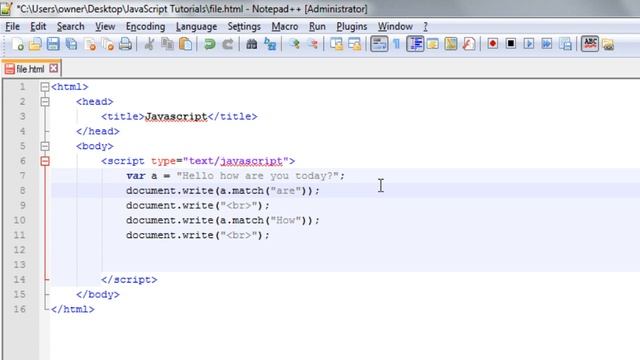640x360 pixels.
Task: Click the last toolbar icon after ABC
Action: (x=608, y=44)
